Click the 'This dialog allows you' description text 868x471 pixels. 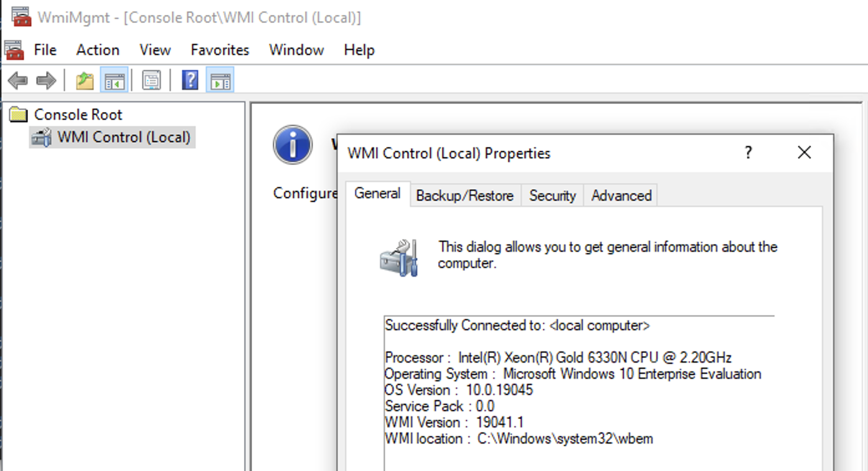[x=608, y=255]
